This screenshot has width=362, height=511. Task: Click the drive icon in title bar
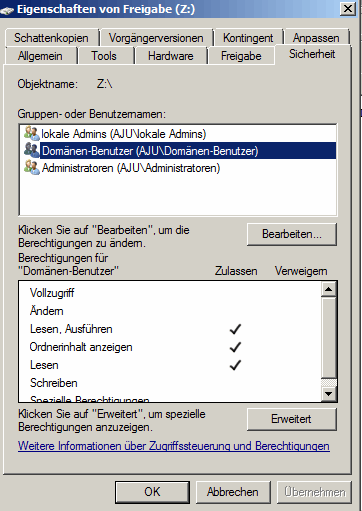tap(7, 10)
